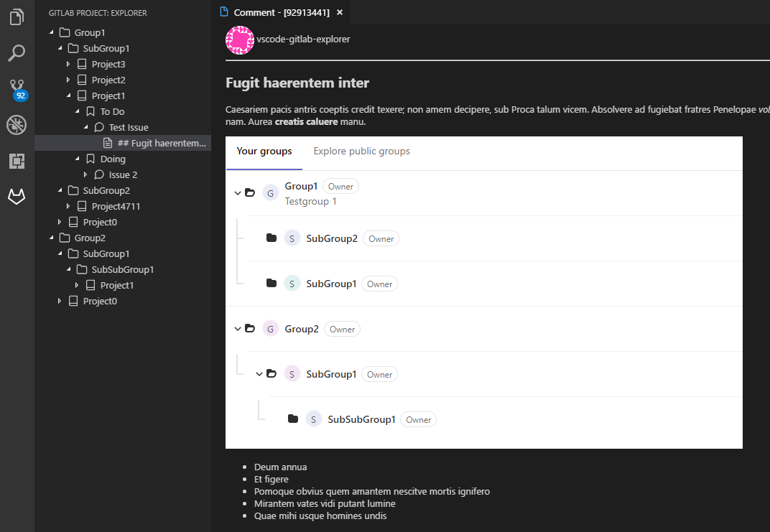Image resolution: width=770 pixels, height=532 pixels.
Task: Switch to the Explore public groups tab
Action: (361, 151)
